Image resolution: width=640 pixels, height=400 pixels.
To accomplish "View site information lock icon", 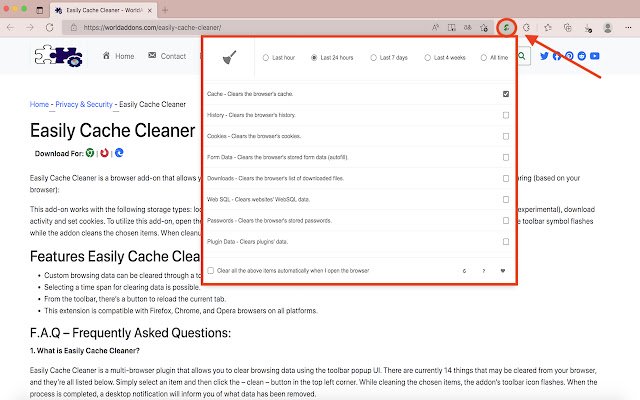I will click(73, 27).
